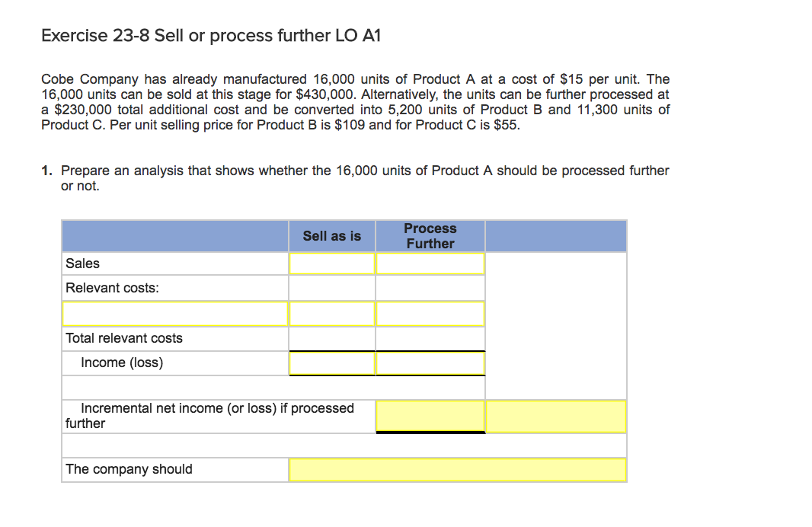This screenshot has height=527, width=812.
Task: Click the Sales input under Process Further
Action: point(430,263)
